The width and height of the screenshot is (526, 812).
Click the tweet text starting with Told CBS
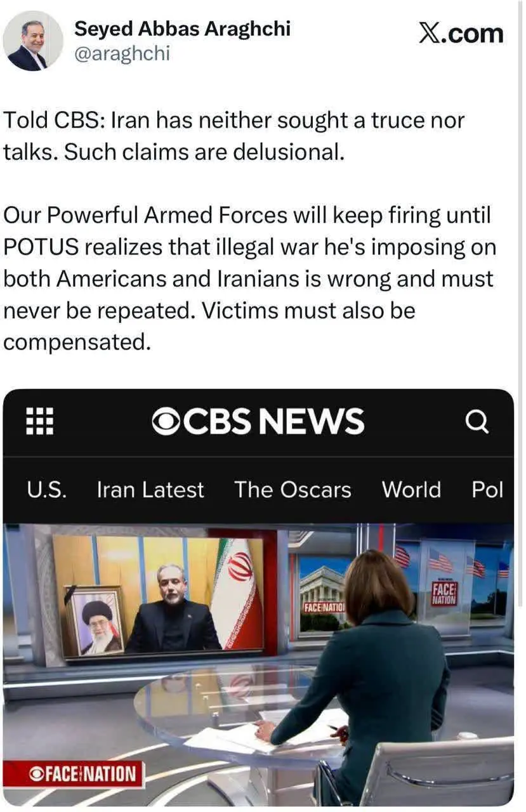click(234, 136)
